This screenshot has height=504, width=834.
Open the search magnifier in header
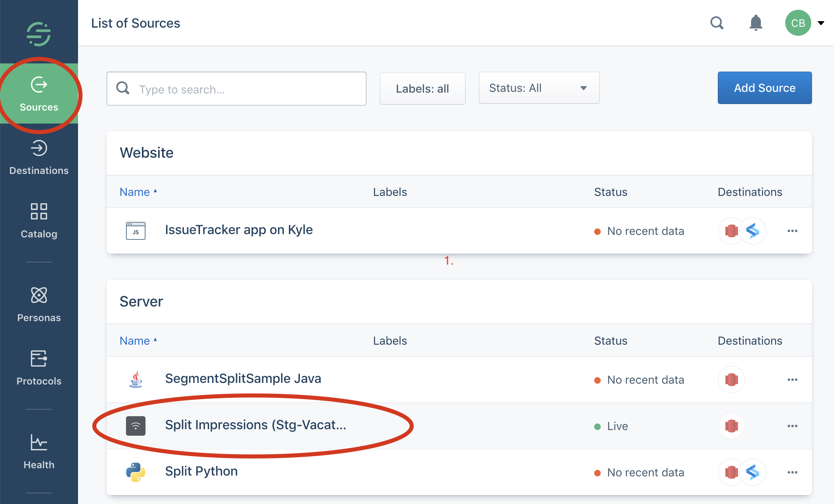pos(717,23)
